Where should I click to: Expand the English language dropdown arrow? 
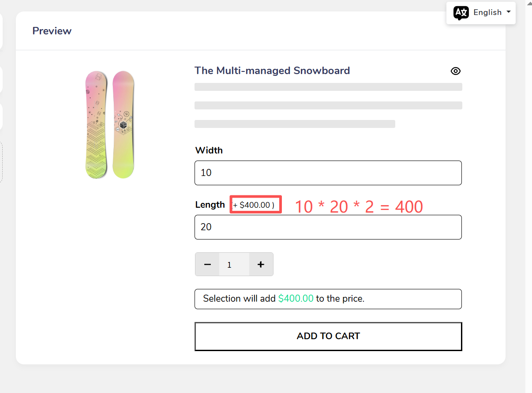pos(509,12)
